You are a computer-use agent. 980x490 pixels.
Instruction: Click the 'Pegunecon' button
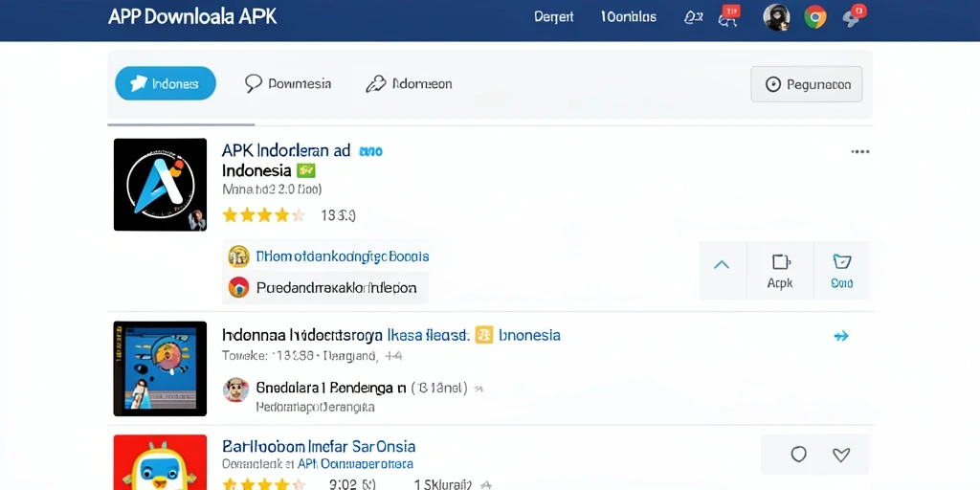tap(806, 84)
